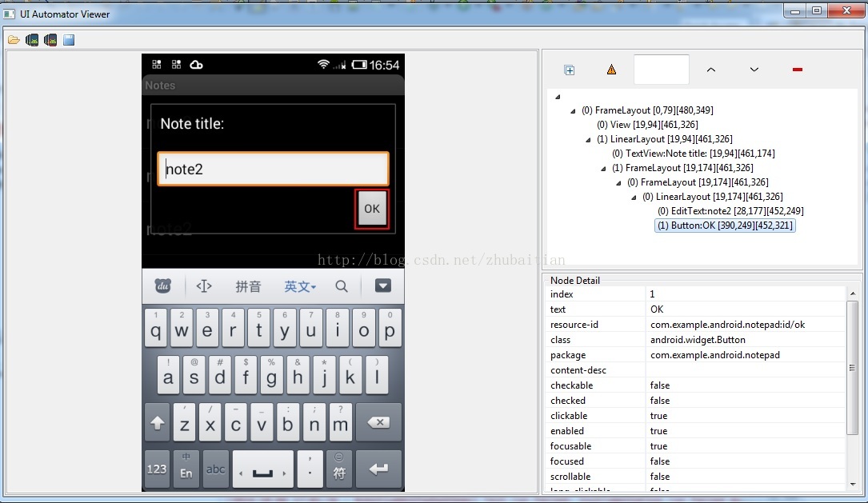Click the Node Detail scrollbar down arrow
868x503 pixels.
pyautogui.click(x=853, y=484)
